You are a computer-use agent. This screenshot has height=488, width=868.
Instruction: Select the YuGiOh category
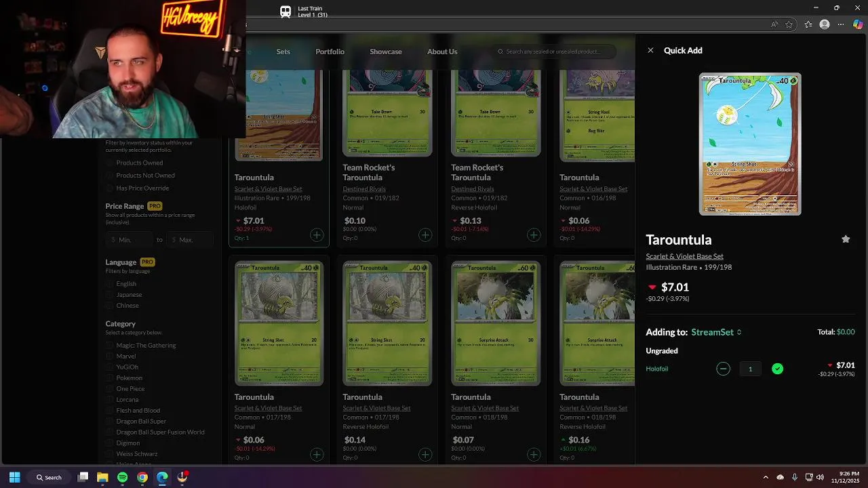[109, 367]
